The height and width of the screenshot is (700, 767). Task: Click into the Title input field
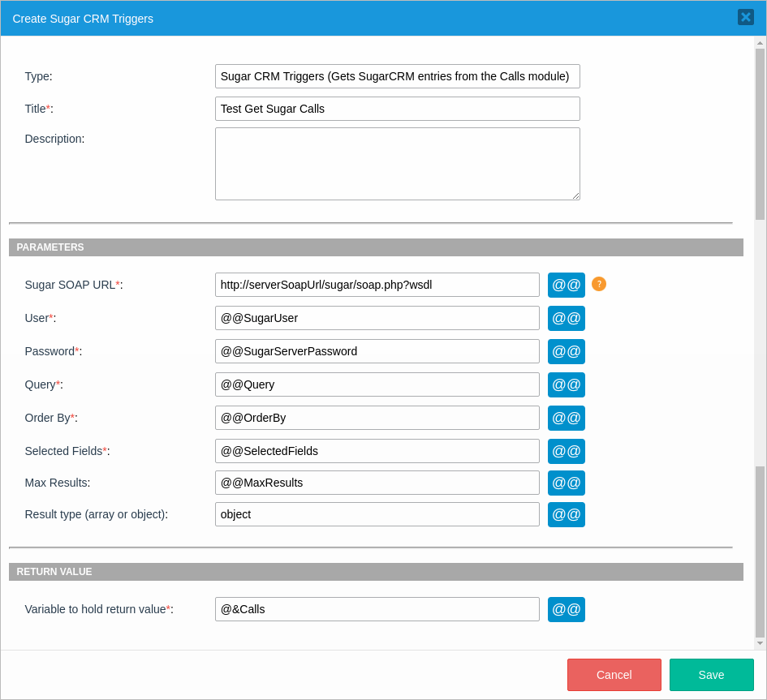(397, 109)
